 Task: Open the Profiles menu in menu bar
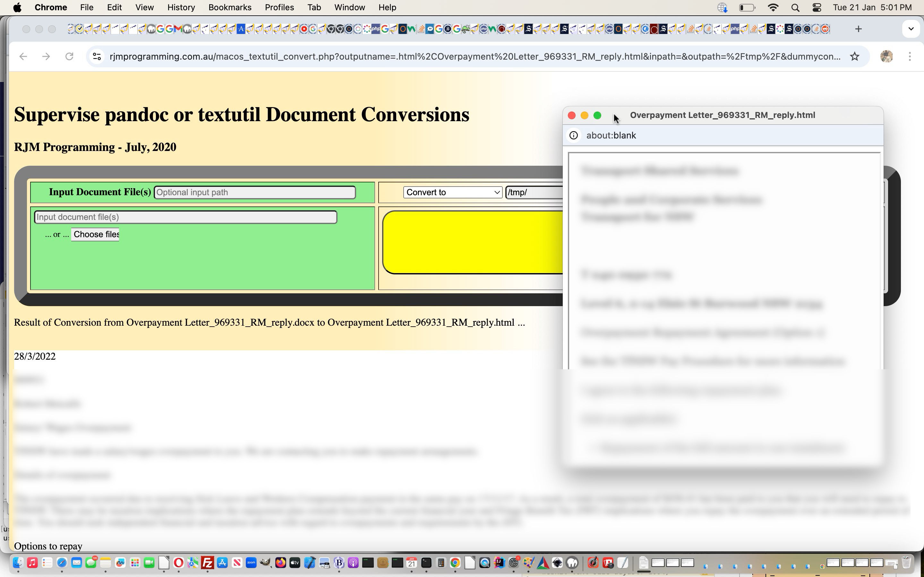pos(279,8)
